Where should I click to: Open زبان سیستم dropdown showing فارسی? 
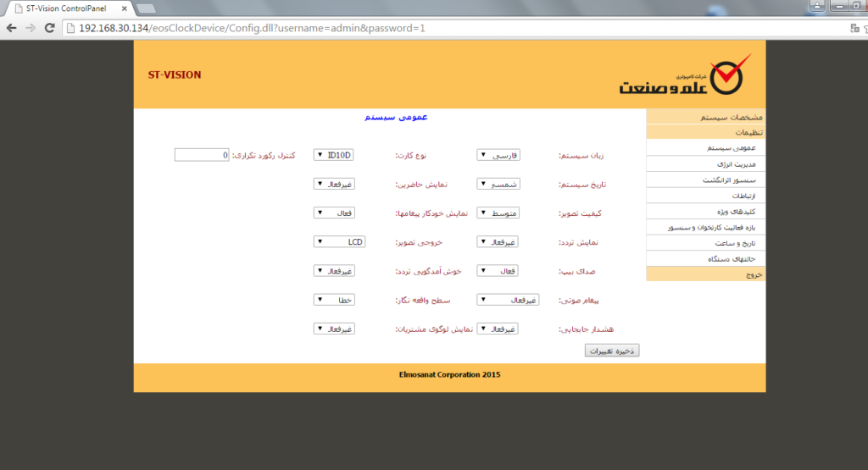point(498,155)
